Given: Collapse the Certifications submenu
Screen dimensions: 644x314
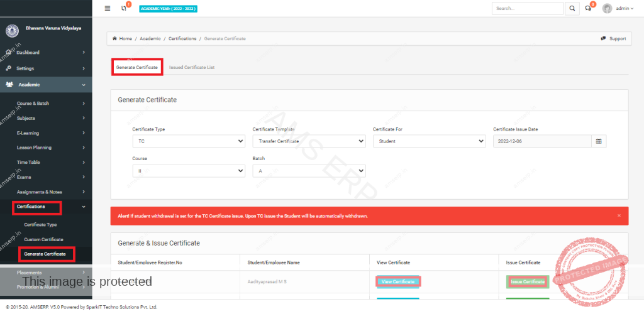Looking at the screenshot, I should pyautogui.click(x=46, y=207).
